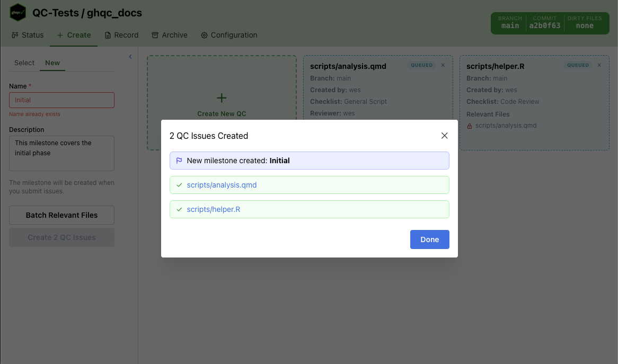Image resolution: width=618 pixels, height=364 pixels.
Task: Open the Status tab
Action: pos(28,35)
